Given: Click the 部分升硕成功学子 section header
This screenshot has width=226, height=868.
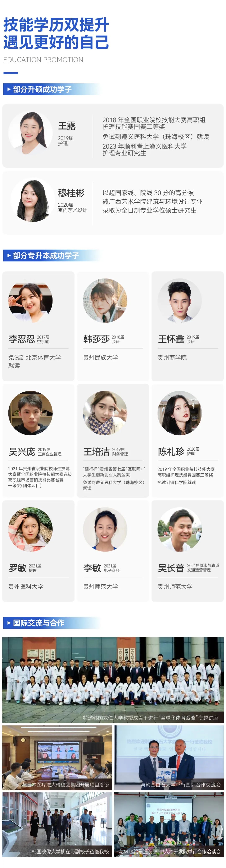Looking at the screenshot, I should [52, 89].
